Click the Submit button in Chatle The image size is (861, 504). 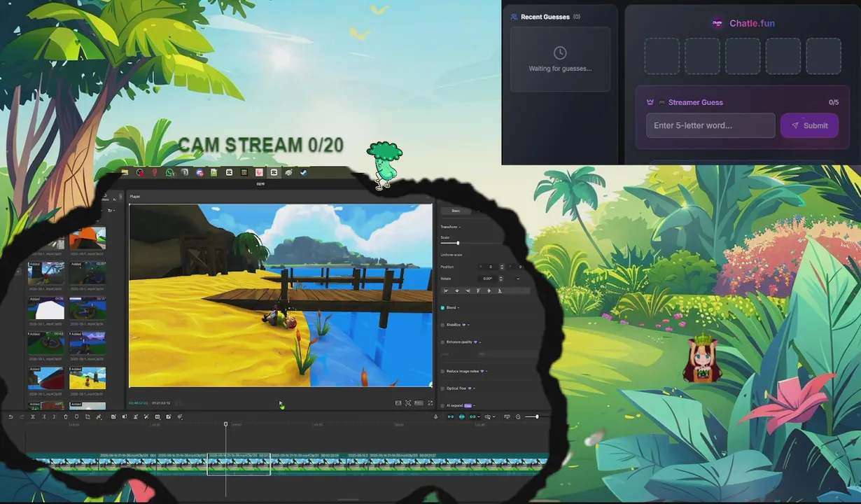[x=809, y=125]
